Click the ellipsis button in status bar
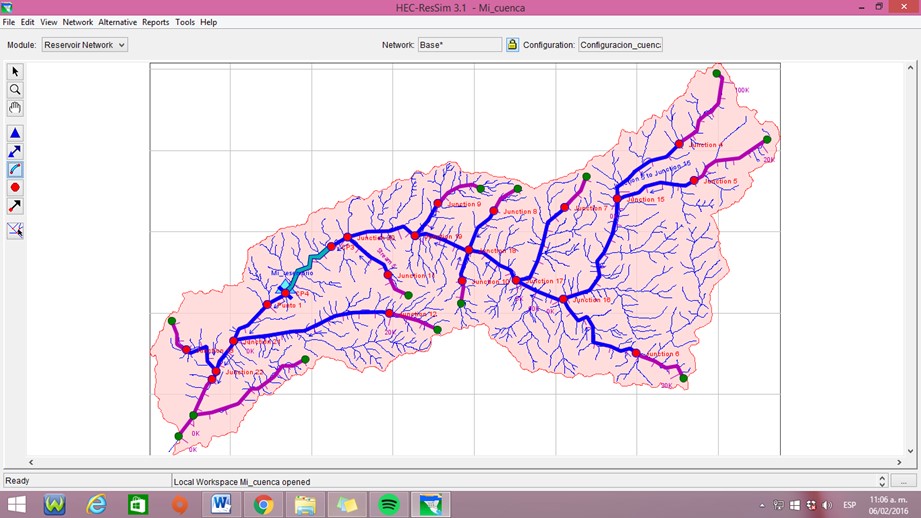This screenshot has width=921, height=518. point(903,481)
